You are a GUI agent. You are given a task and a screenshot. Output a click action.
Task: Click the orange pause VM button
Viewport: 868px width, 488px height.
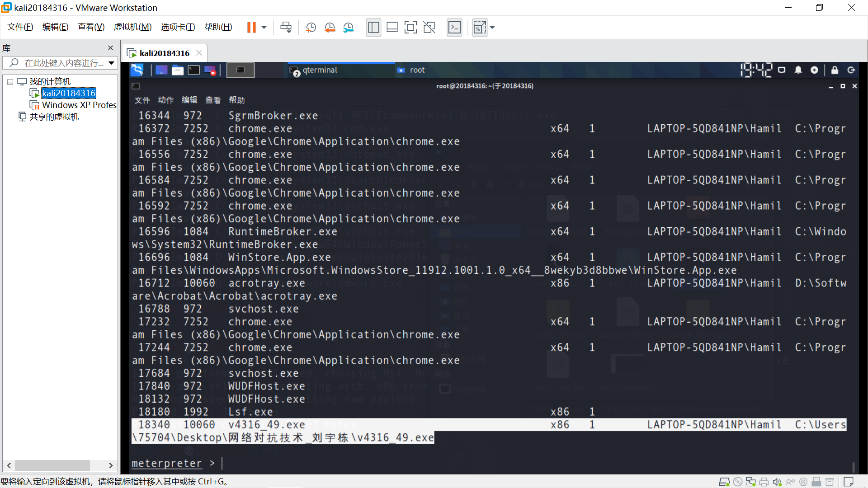(x=251, y=28)
